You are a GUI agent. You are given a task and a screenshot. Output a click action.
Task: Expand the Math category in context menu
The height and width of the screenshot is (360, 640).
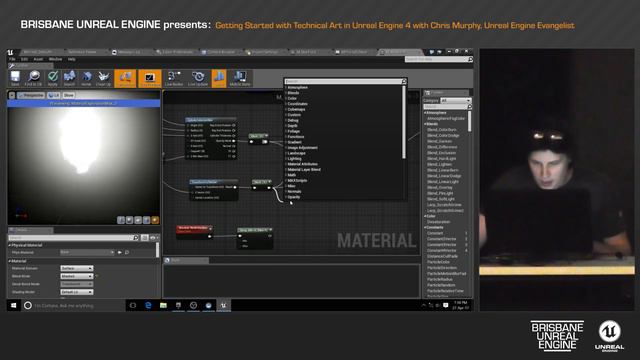pos(291,175)
